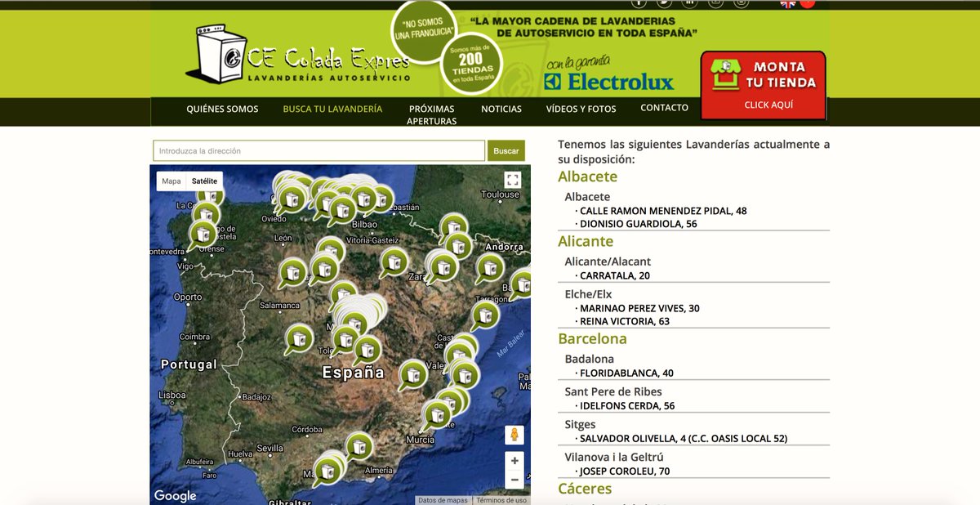Click the Twitter social icon
The image size is (980, 505).
(x=665, y=3)
